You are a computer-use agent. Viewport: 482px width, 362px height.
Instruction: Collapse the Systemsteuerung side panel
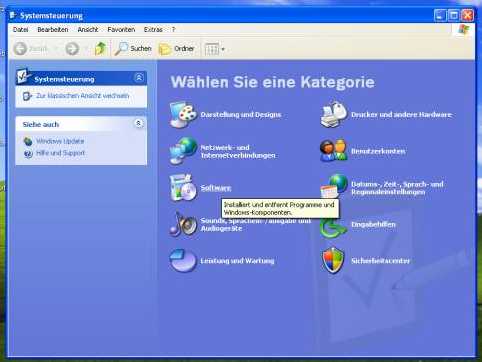click(x=139, y=78)
